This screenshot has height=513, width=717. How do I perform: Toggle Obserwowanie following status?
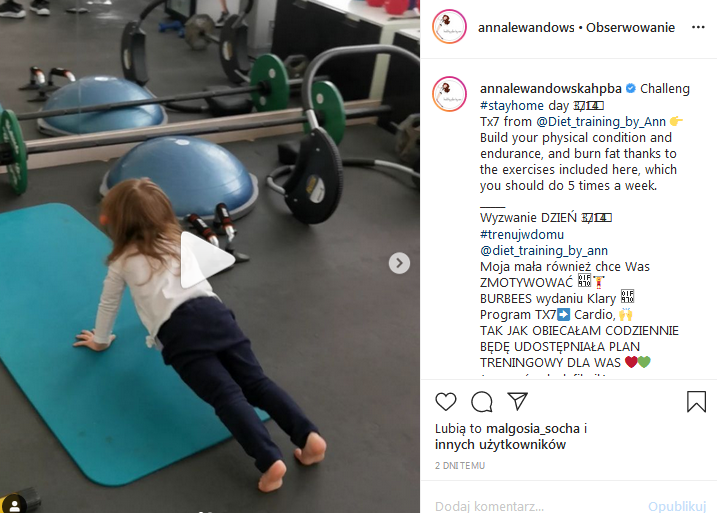630,27
